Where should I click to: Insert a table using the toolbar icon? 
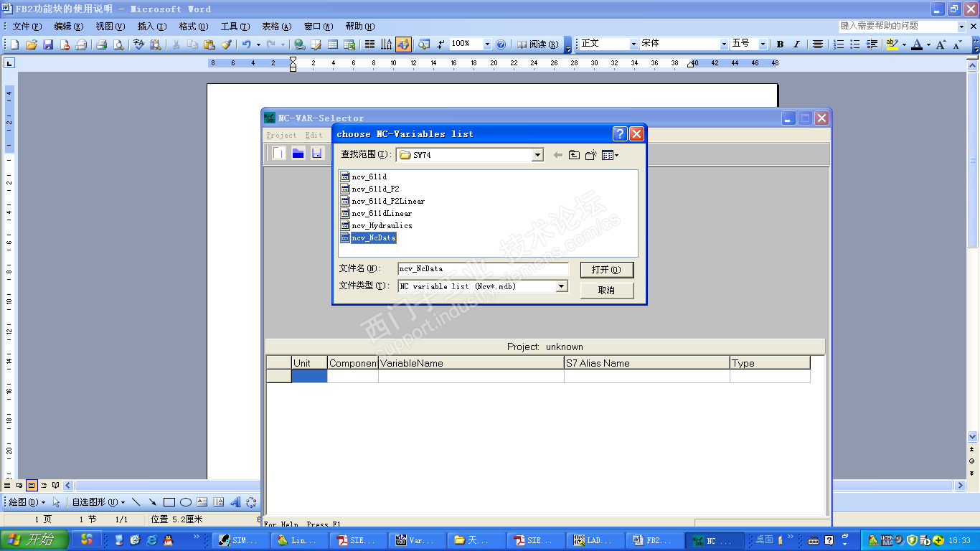click(333, 44)
